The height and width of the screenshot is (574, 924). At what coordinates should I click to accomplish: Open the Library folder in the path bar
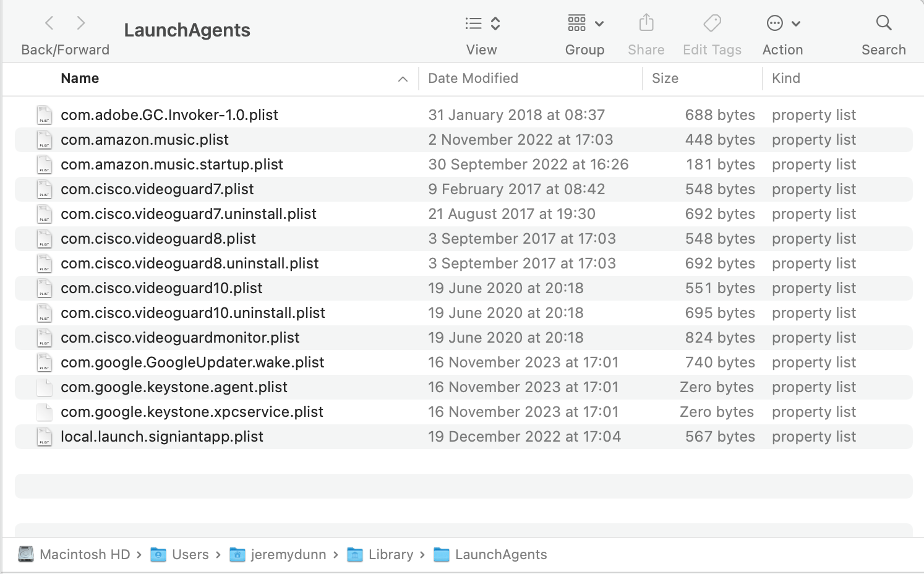(x=390, y=554)
